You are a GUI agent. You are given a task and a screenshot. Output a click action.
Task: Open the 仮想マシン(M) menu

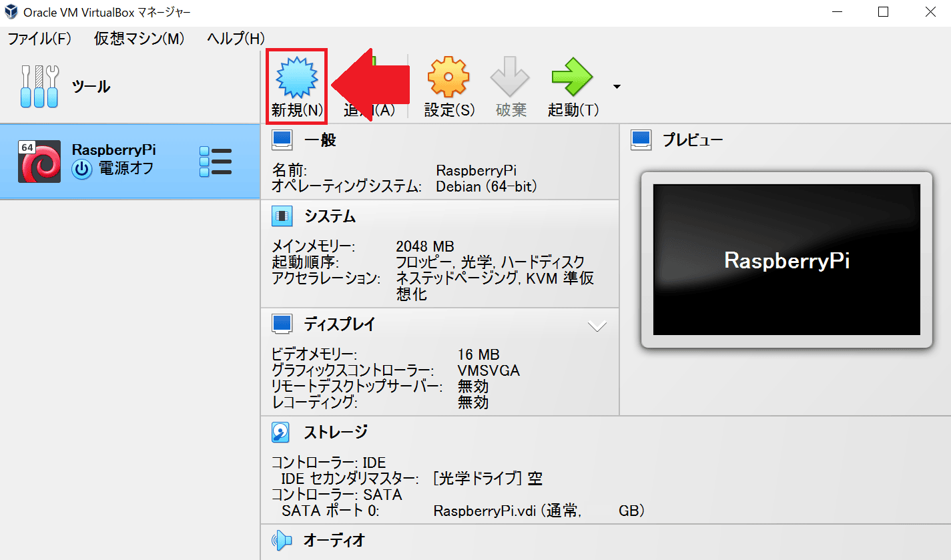coord(139,39)
